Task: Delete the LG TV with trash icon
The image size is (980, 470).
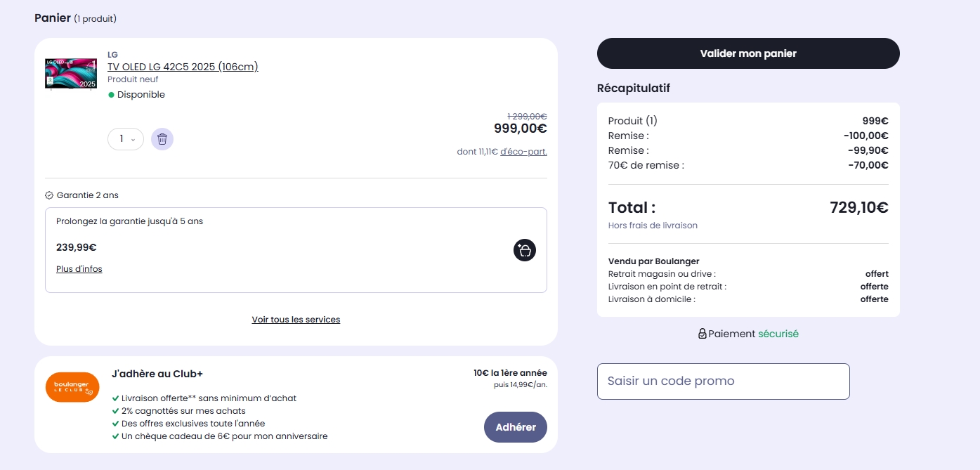Action: coord(162,139)
